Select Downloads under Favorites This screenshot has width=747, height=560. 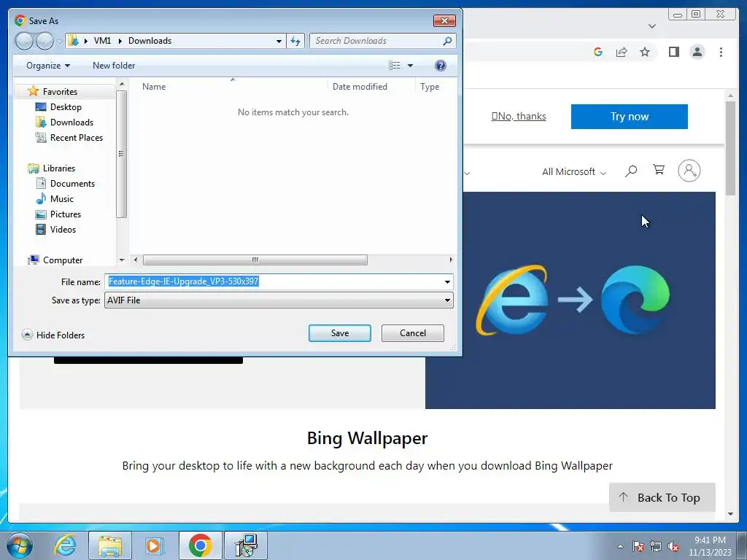(71, 122)
